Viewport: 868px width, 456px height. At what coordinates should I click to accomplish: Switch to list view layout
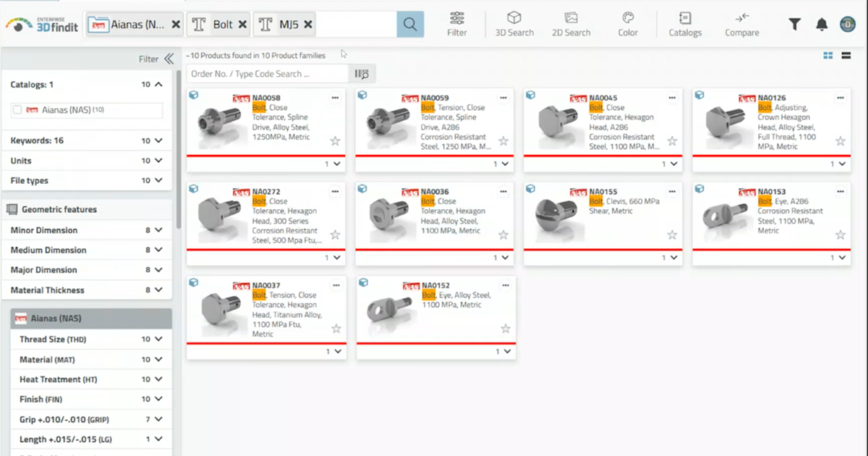point(846,56)
